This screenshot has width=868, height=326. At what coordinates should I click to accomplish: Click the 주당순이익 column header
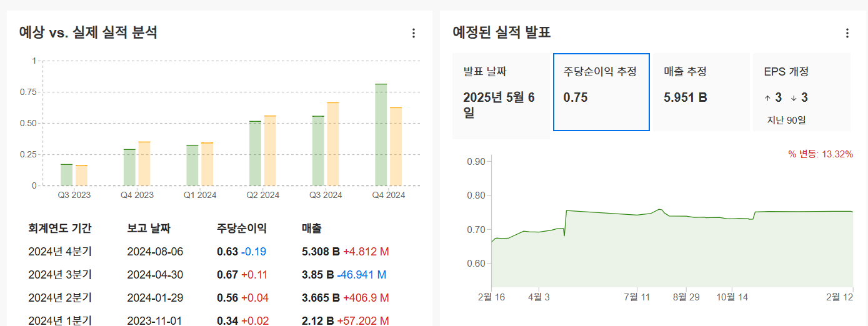[x=242, y=228]
